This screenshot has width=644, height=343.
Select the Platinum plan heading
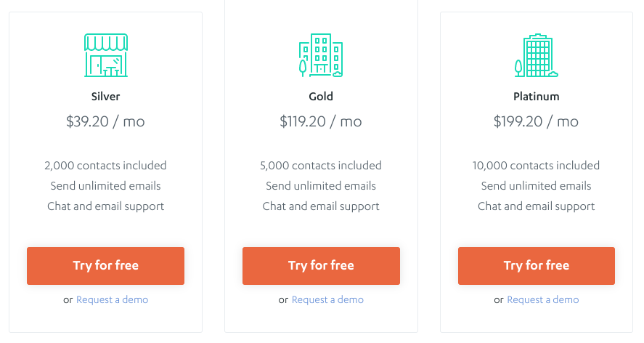click(x=537, y=97)
